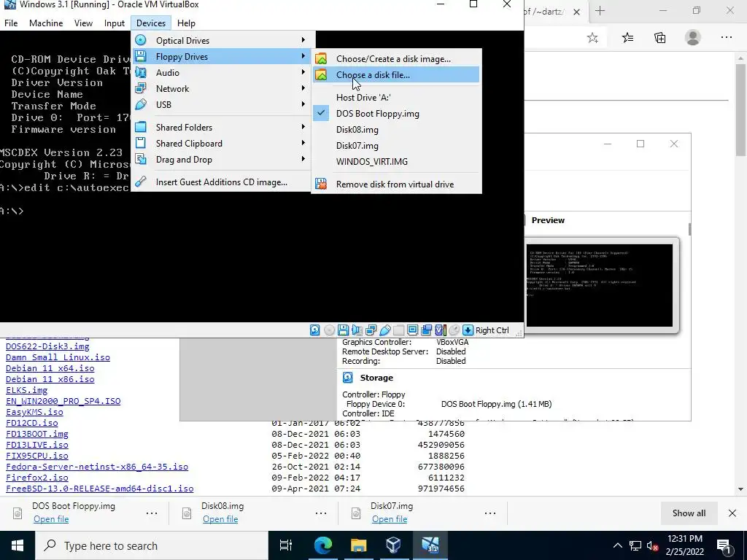
Task: Click network indicator in VM status bar
Action: click(x=371, y=330)
